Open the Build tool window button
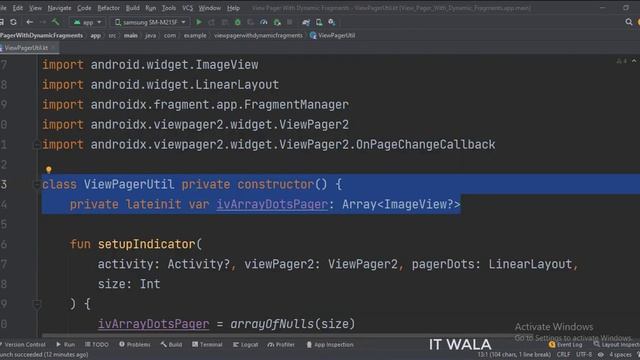Screen dimensions: 640x360 tap(171, 344)
